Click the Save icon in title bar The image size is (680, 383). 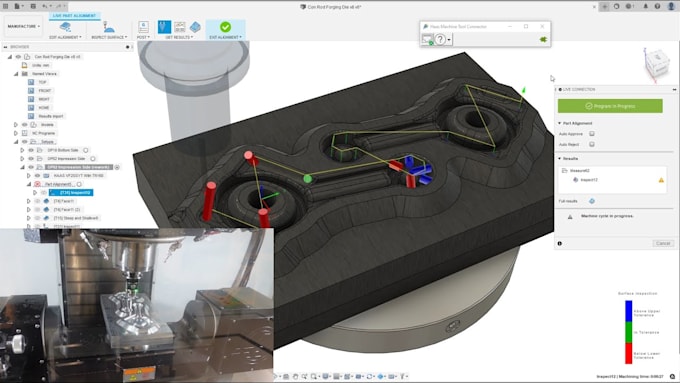33,6
